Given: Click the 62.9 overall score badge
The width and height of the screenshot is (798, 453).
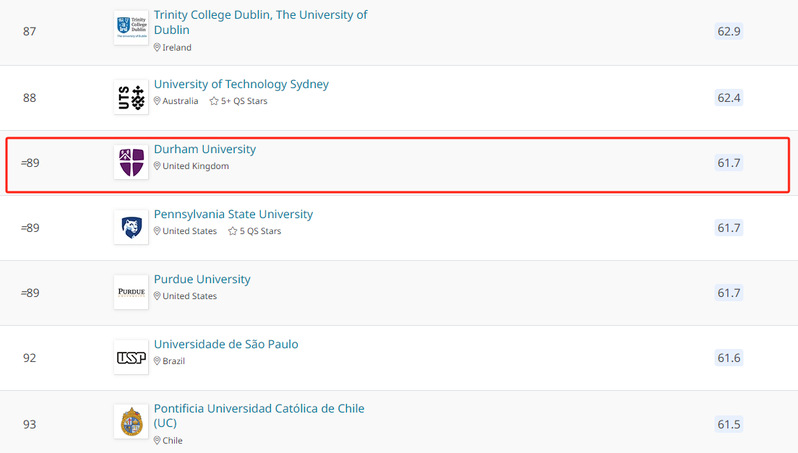Looking at the screenshot, I should coord(729,32).
